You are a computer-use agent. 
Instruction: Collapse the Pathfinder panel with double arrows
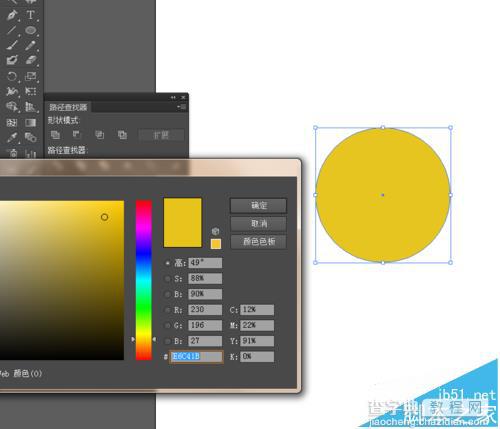[x=173, y=97]
